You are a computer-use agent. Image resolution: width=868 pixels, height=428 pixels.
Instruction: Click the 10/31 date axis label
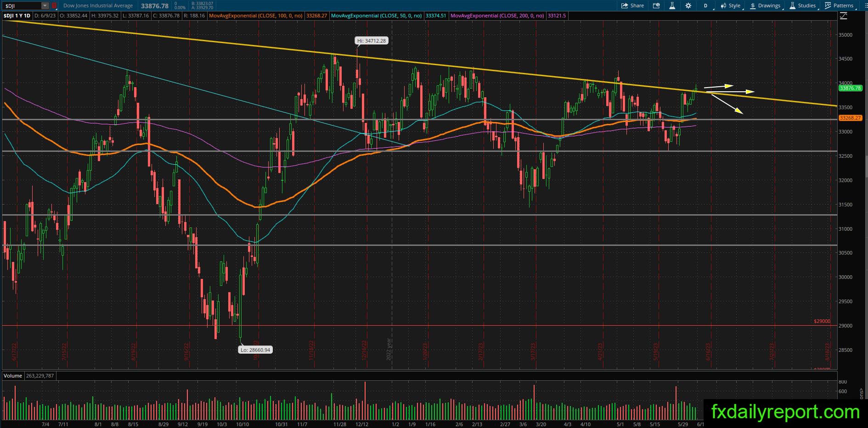[x=281, y=424]
